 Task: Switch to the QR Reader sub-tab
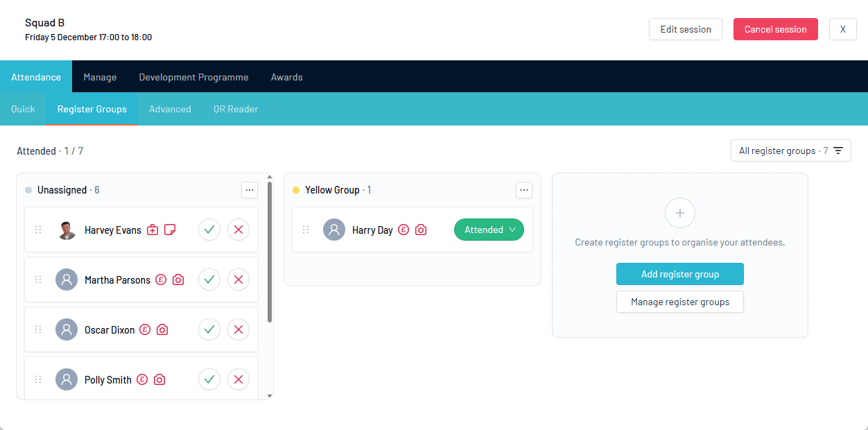point(236,109)
